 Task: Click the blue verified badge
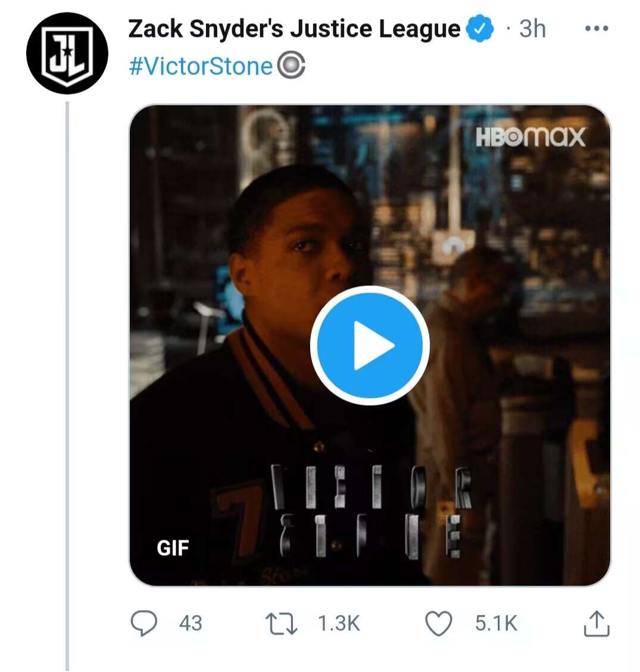(480, 29)
